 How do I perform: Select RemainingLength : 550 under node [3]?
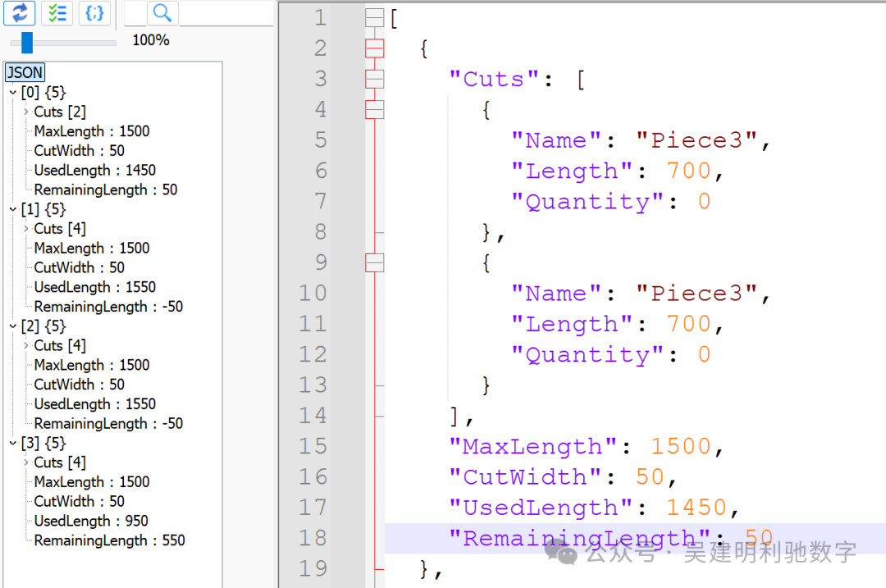click(109, 540)
